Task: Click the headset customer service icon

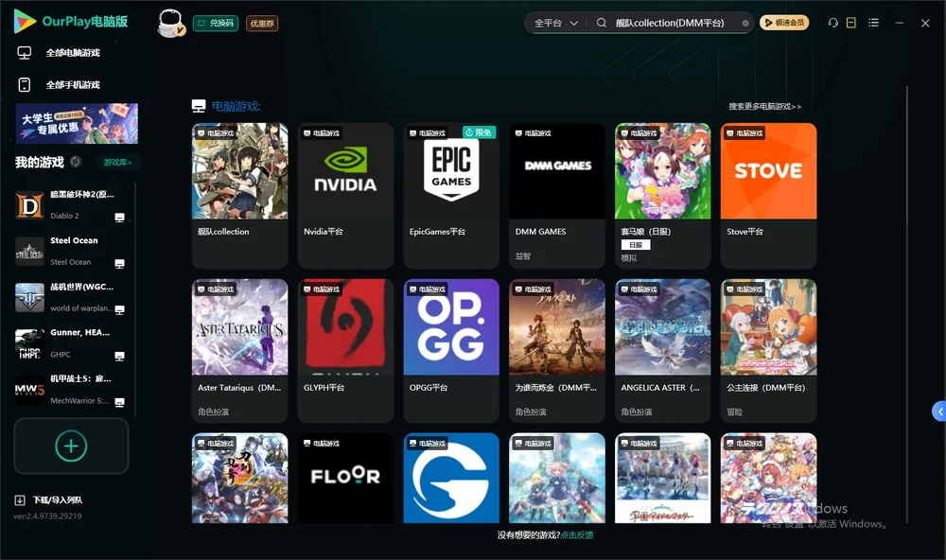Action: click(x=833, y=23)
